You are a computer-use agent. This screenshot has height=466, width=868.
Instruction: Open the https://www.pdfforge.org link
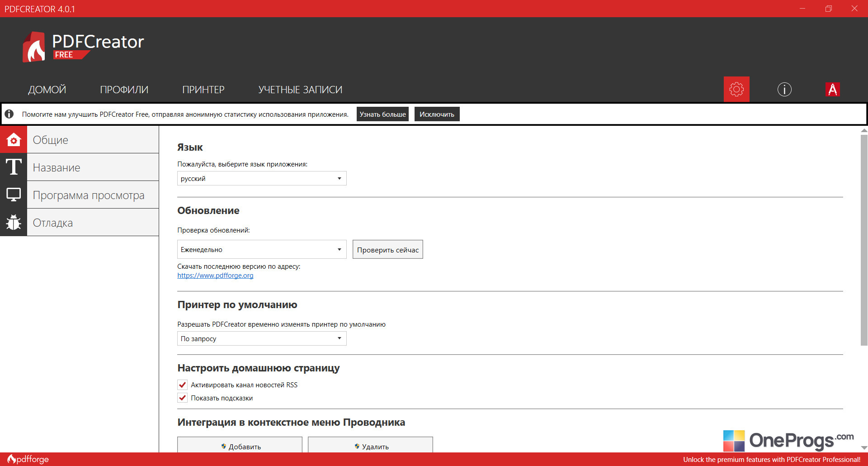tap(215, 275)
